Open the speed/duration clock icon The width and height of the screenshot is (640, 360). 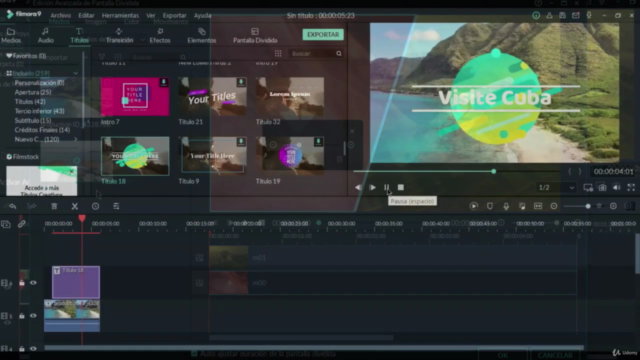click(95, 206)
